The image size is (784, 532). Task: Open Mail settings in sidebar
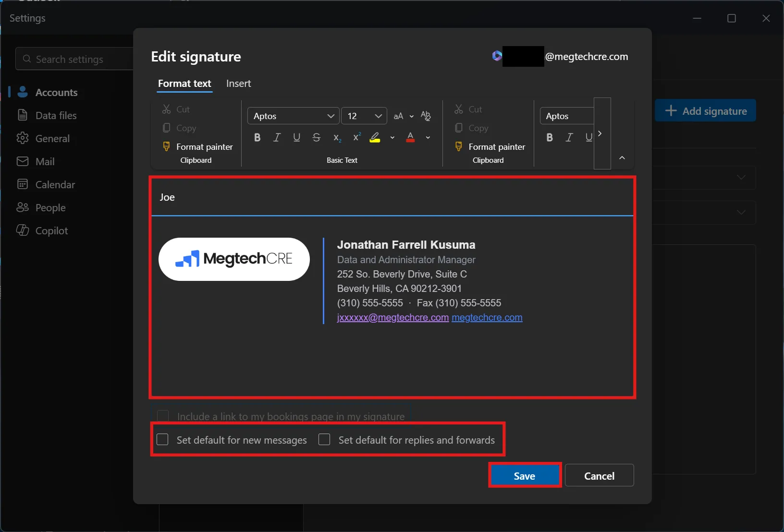coord(36,161)
